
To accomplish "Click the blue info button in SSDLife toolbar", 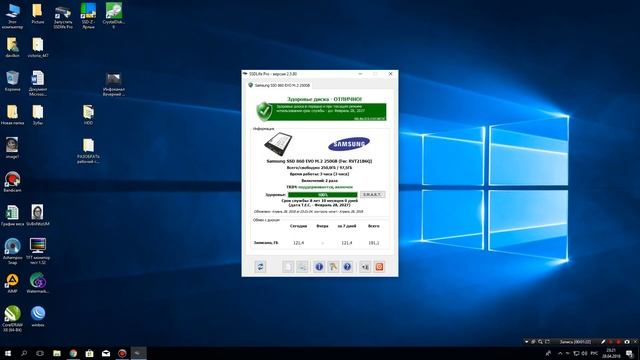I will pyautogui.click(x=319, y=267).
